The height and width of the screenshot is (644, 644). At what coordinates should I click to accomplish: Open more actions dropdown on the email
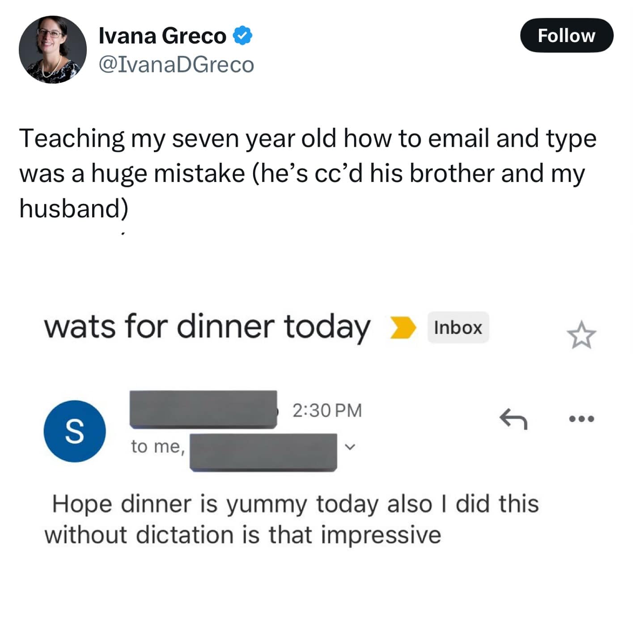point(582,418)
